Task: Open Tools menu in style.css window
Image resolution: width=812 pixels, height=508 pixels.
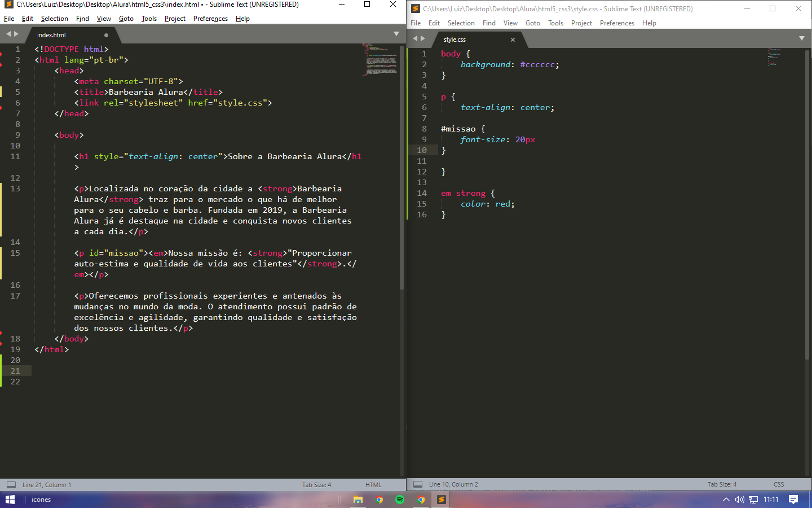Action: click(x=555, y=23)
